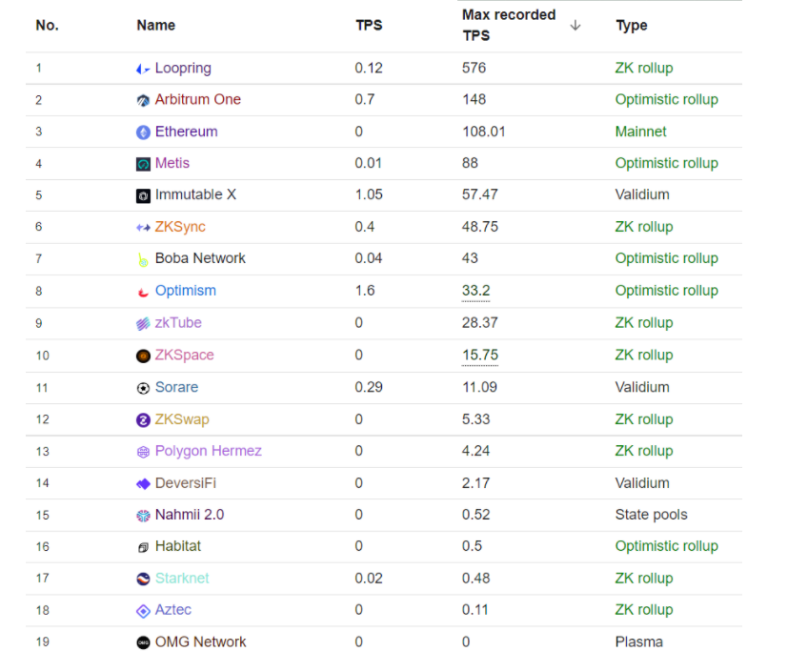Click the Metis logo icon
The width and height of the screenshot is (808, 672).
143,164
